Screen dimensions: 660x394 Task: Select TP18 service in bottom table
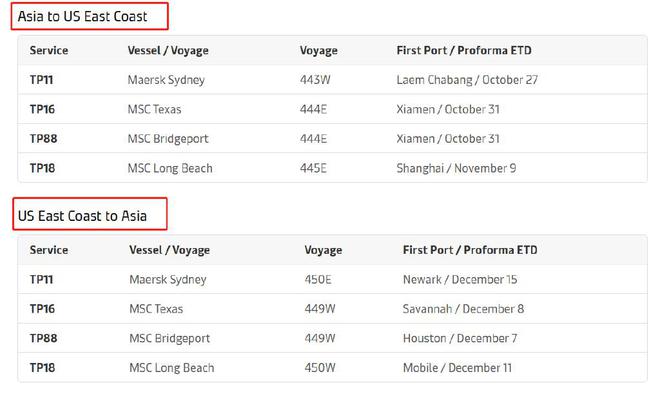point(42,367)
